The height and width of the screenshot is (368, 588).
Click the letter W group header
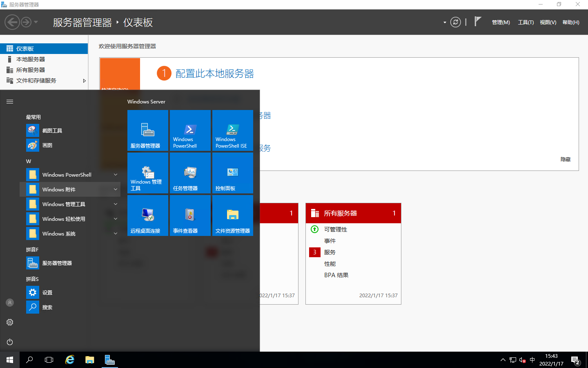[x=29, y=161]
